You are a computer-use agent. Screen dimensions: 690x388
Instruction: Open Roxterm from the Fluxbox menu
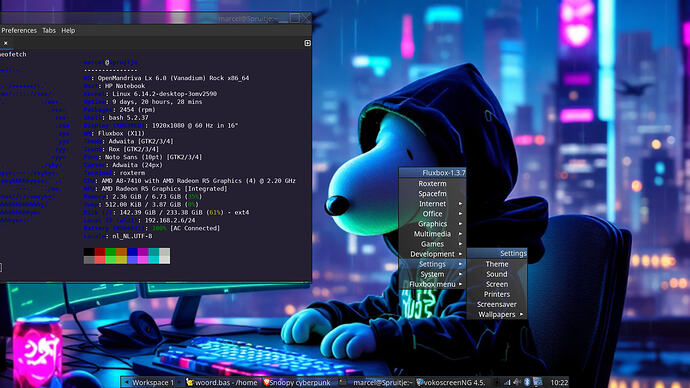432,183
